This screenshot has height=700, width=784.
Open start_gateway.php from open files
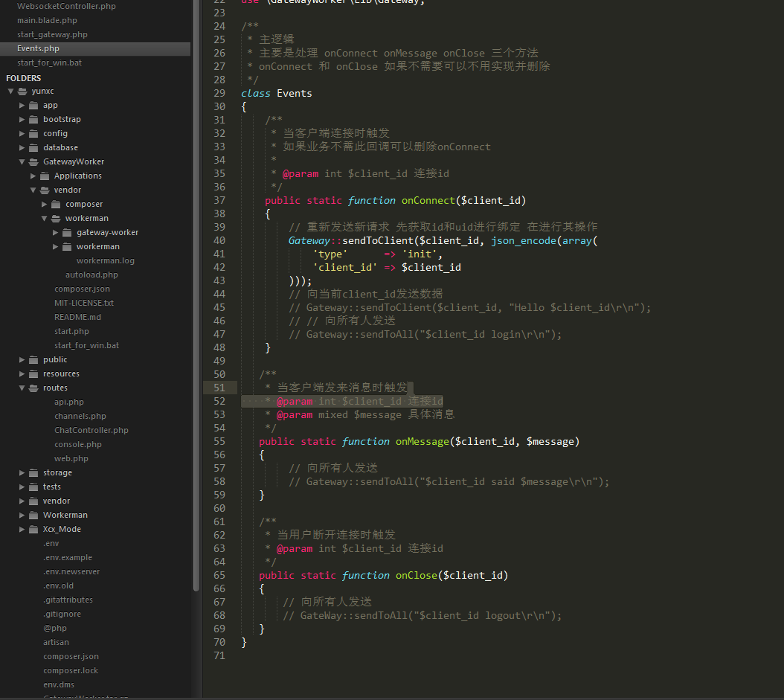point(52,34)
